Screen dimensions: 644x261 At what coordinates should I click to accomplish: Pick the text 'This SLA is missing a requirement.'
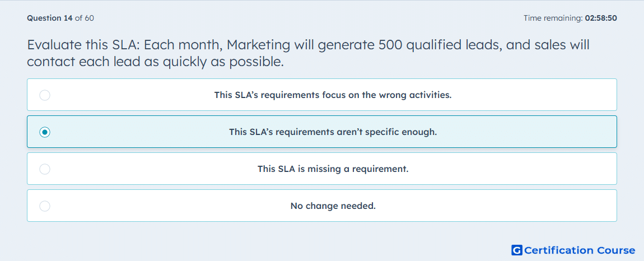(x=333, y=169)
